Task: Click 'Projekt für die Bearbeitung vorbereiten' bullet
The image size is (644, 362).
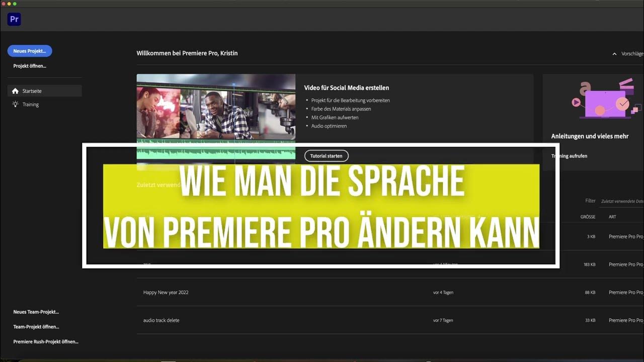Action: (350, 101)
